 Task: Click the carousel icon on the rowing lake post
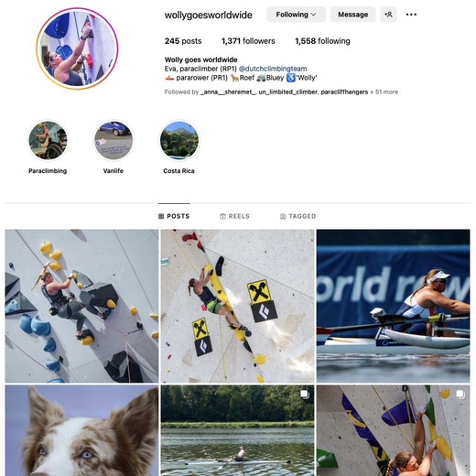(x=305, y=395)
